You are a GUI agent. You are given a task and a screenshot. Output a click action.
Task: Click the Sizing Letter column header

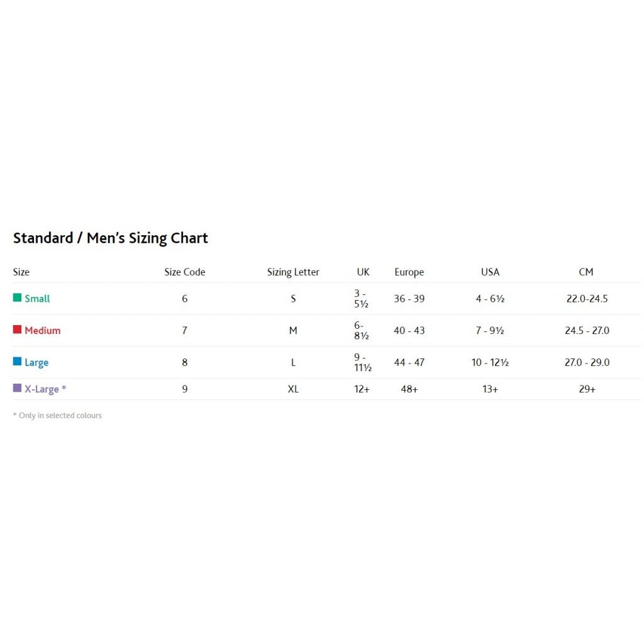293,272
